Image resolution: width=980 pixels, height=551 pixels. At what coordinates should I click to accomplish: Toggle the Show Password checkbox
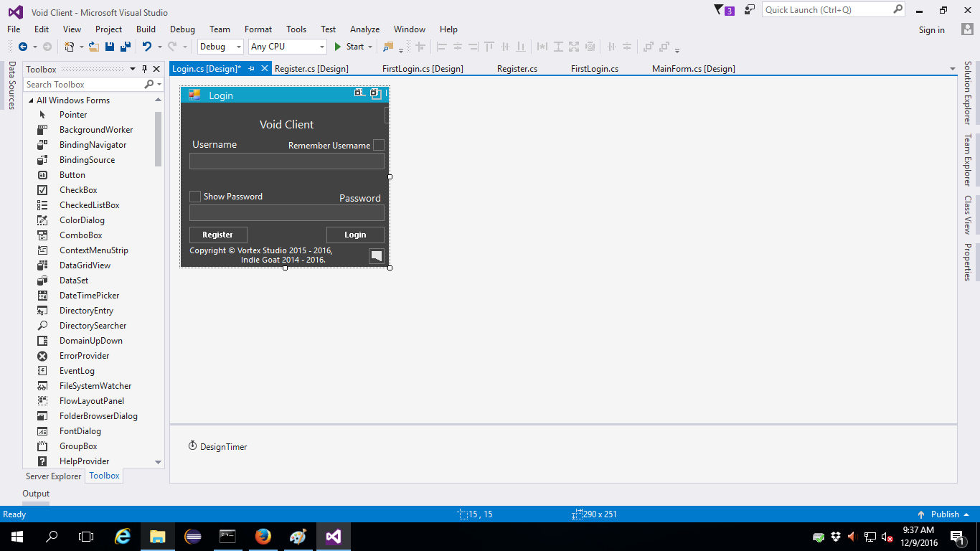195,197
